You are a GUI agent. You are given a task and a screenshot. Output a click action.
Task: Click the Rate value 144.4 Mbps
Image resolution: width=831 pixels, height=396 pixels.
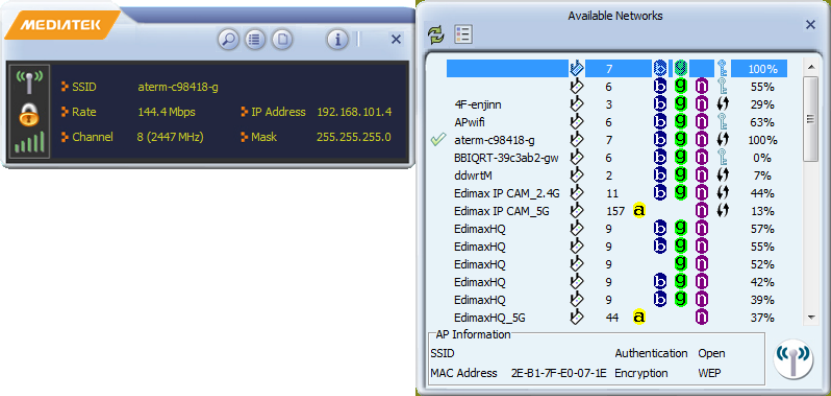pyautogui.click(x=166, y=112)
